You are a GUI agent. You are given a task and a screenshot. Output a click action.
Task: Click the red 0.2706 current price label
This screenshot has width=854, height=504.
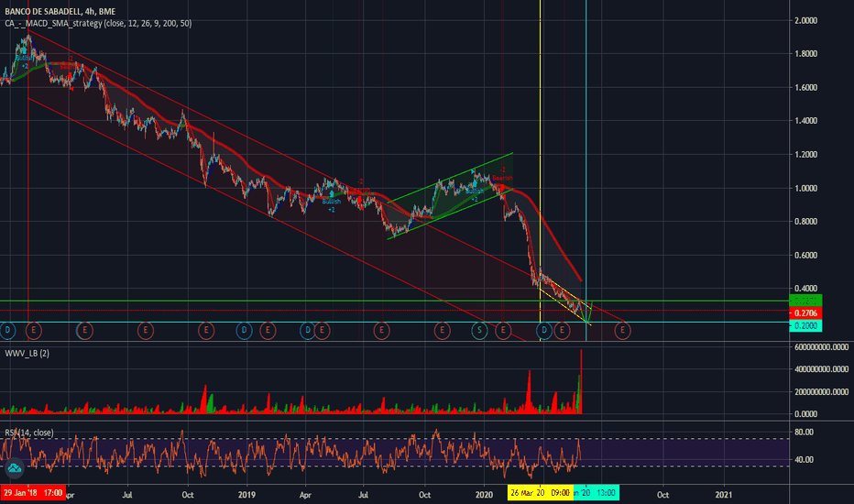(x=805, y=313)
